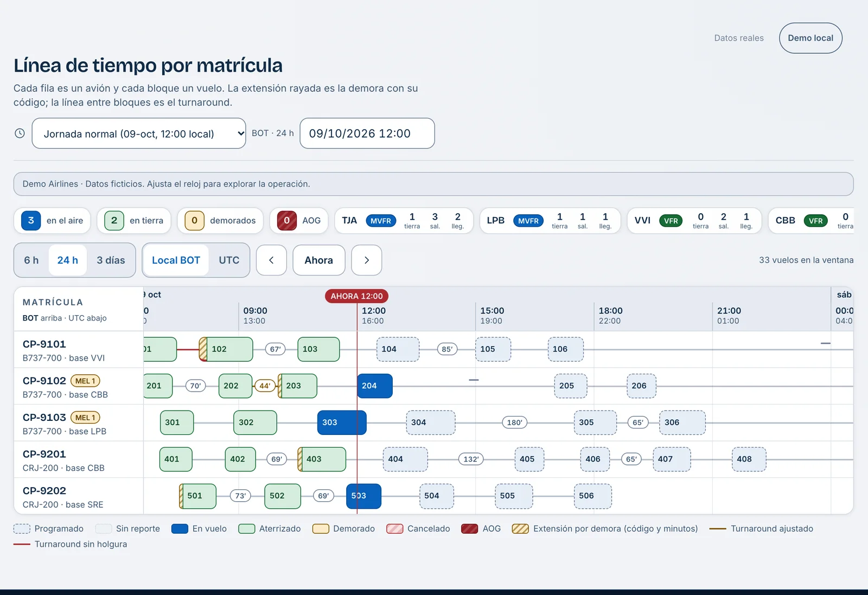The height and width of the screenshot is (595, 868).
Task: Click LPB MVFR weather badge
Action: pyautogui.click(x=528, y=221)
